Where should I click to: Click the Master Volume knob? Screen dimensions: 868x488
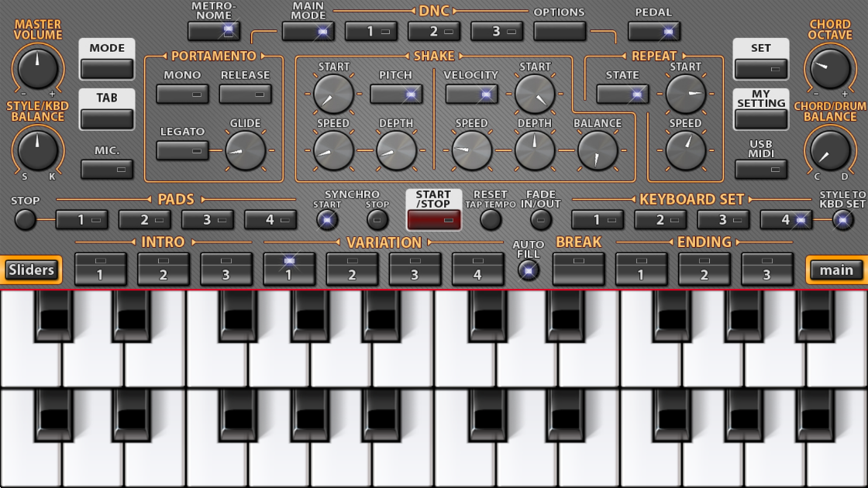coord(37,68)
